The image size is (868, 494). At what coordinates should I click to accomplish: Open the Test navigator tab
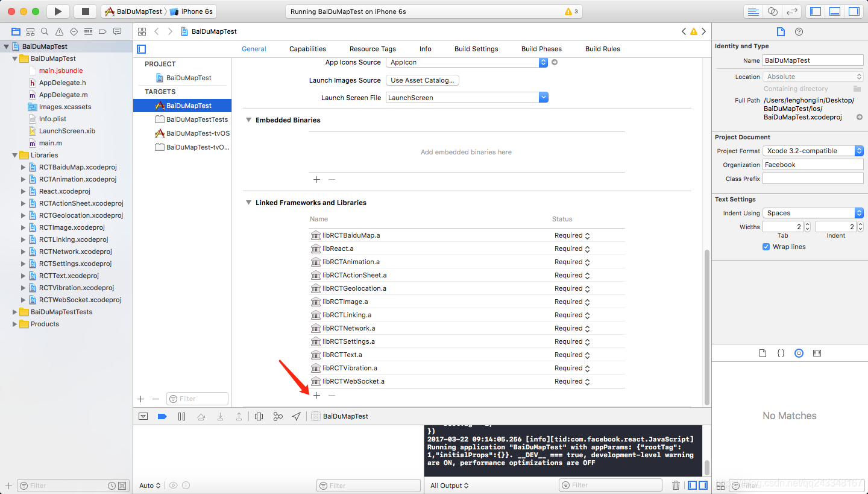pos(74,31)
